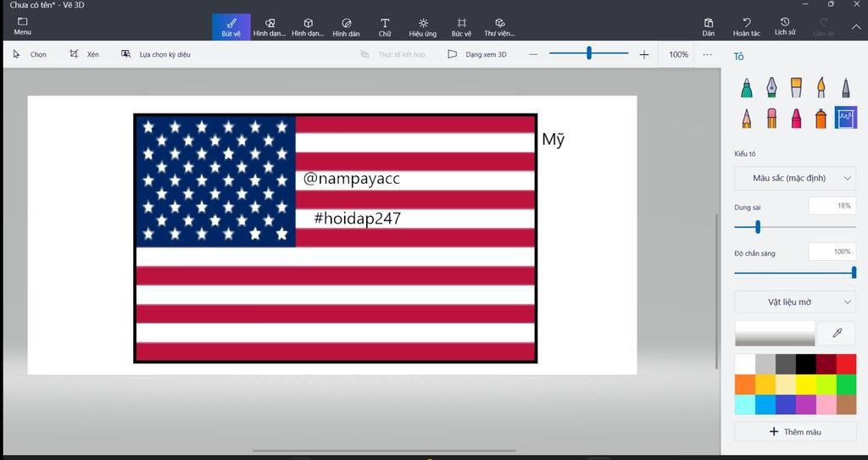Image resolution: width=868 pixels, height=460 pixels.
Task: Select the green marker brush
Action: click(747, 88)
